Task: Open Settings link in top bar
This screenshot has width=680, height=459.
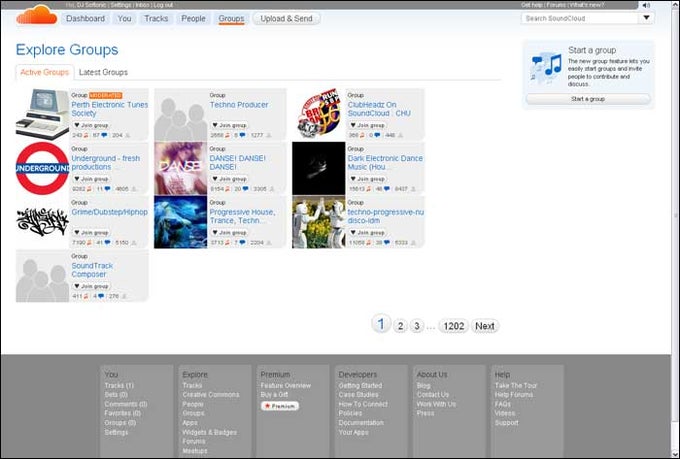Action: pos(121,5)
